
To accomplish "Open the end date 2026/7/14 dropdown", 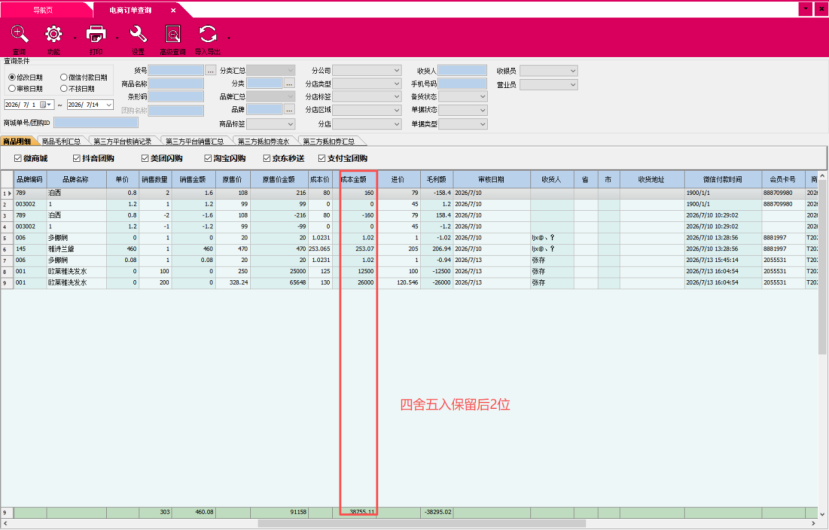I will (x=109, y=105).
